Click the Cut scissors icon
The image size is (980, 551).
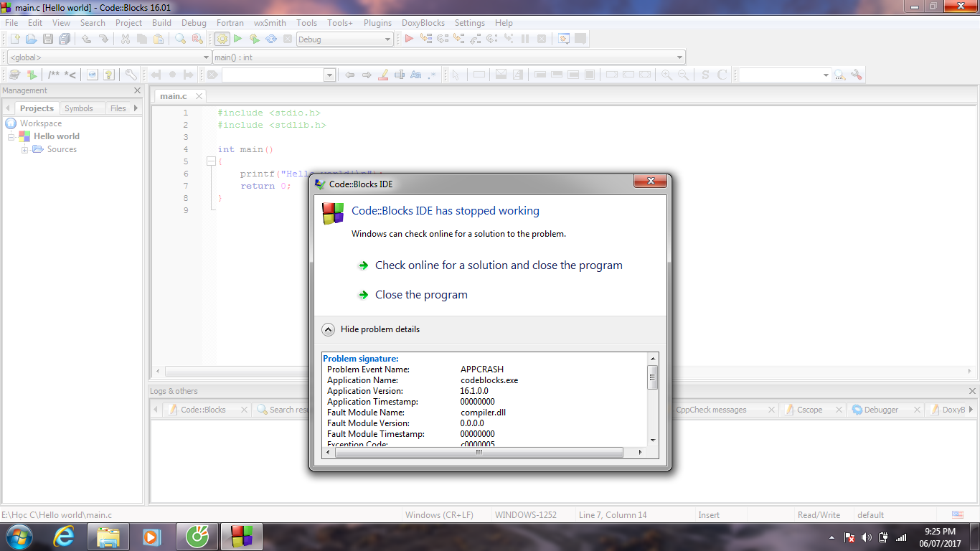126,39
